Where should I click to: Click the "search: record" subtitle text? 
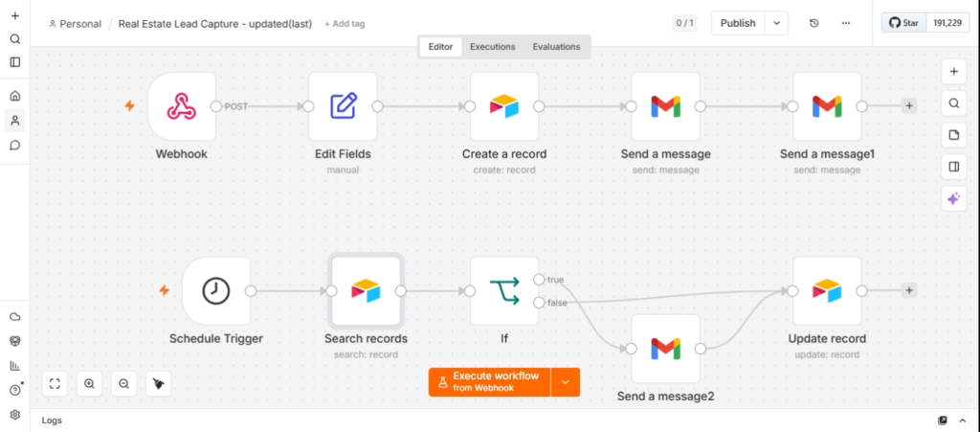click(366, 354)
